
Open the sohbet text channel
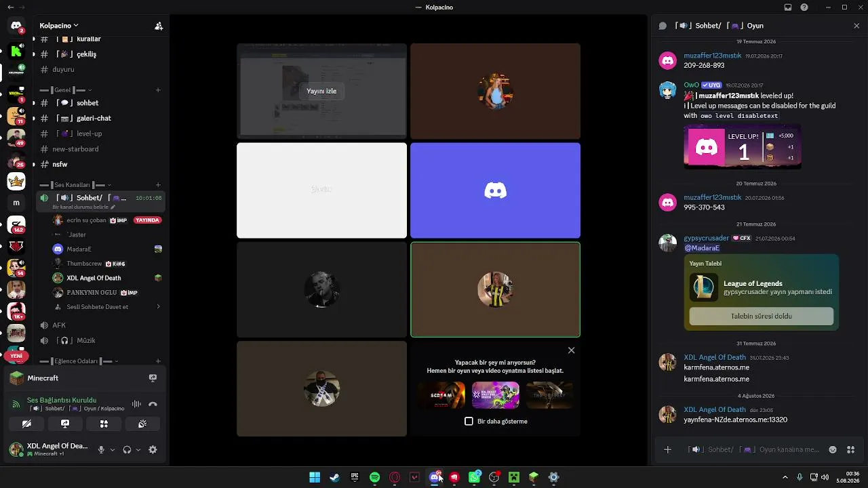(101, 103)
